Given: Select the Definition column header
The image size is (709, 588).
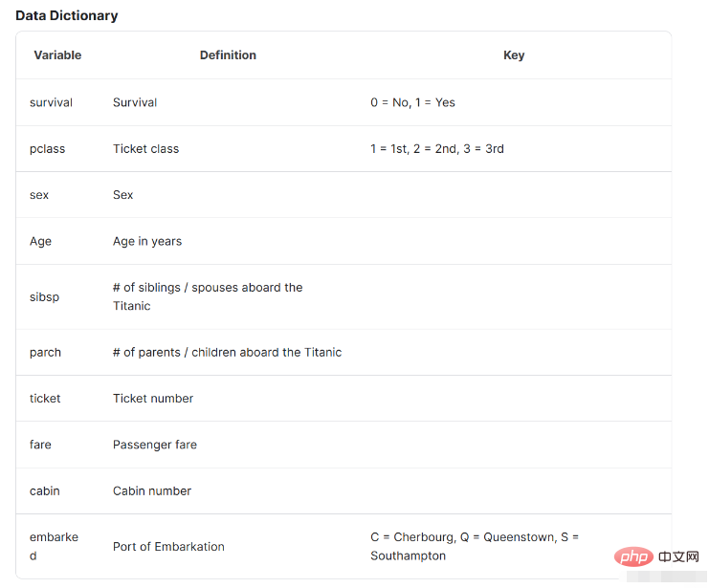Looking at the screenshot, I should (228, 55).
